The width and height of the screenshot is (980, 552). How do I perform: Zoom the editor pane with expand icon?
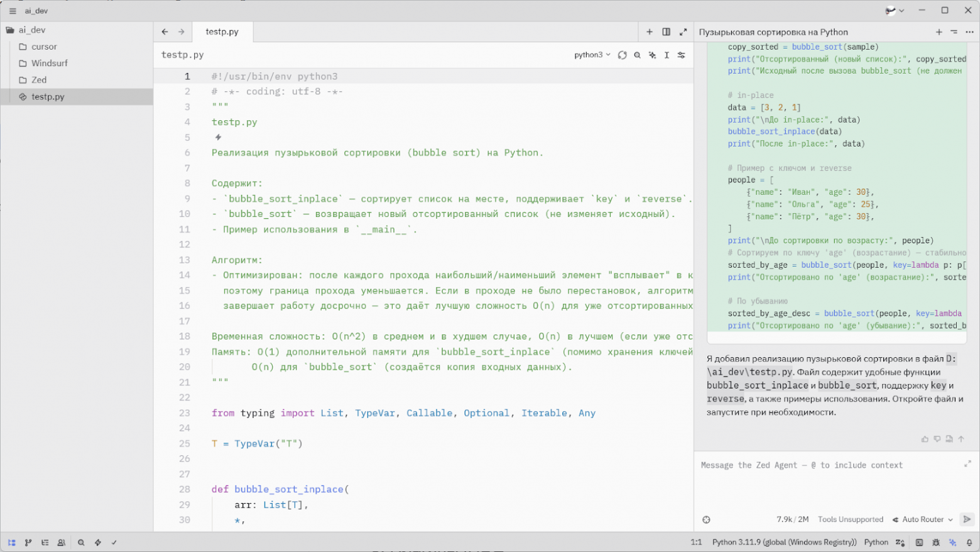coord(683,31)
